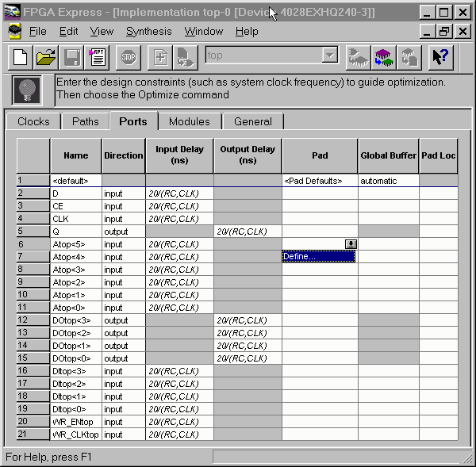Click the Pad cell for port CE
The height and width of the screenshot is (467, 476).
point(320,206)
